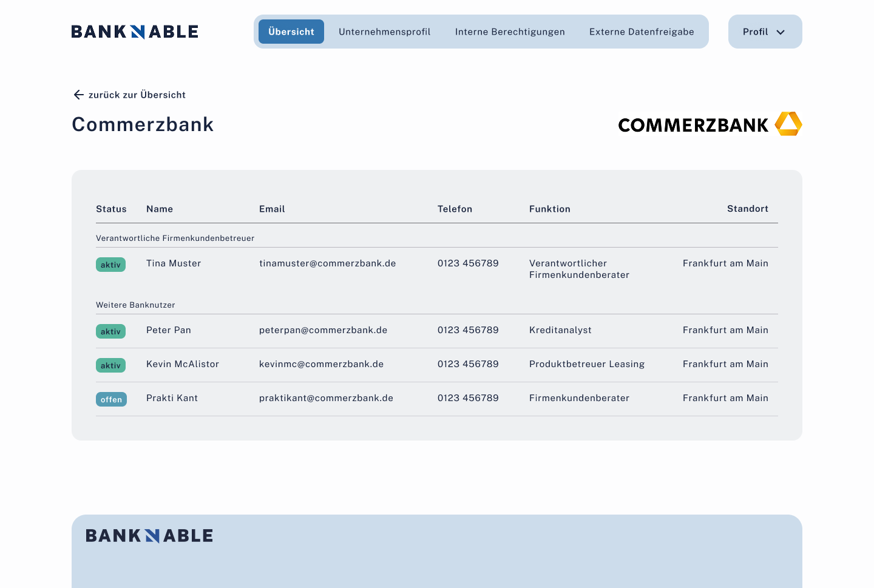The width and height of the screenshot is (874, 588).
Task: Click Tina Muster's aktiv status badge
Action: [110, 265]
